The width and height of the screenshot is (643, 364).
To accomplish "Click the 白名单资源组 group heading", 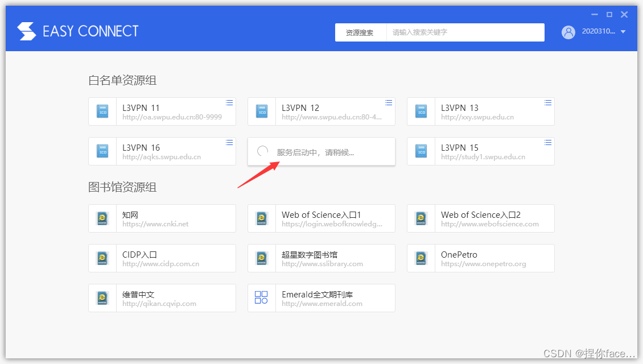I will (x=122, y=80).
